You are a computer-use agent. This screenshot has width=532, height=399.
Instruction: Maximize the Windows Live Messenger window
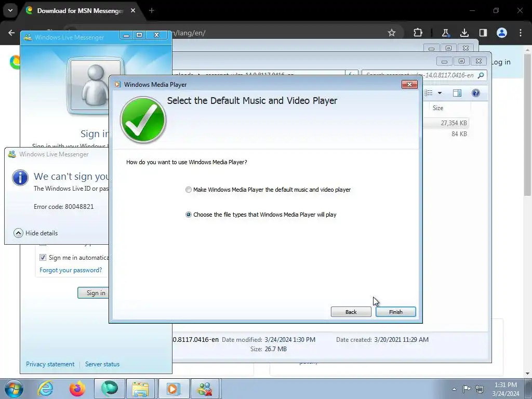coord(139,35)
